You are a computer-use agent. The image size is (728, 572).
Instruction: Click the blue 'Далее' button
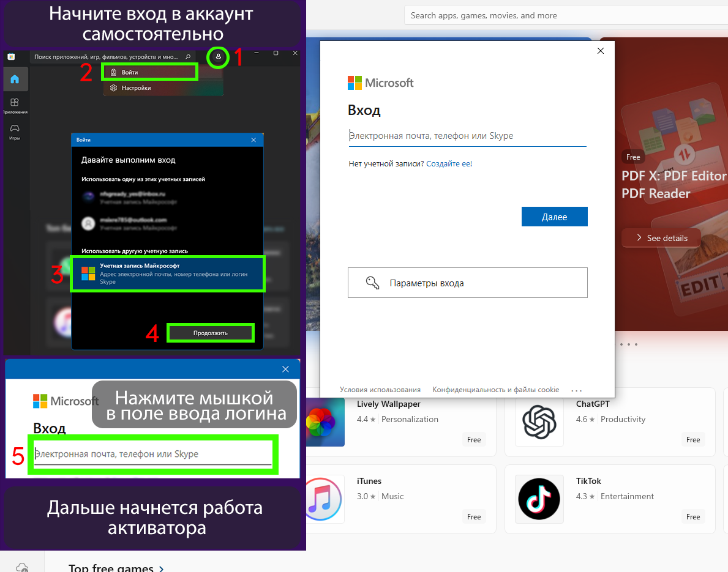point(554,217)
